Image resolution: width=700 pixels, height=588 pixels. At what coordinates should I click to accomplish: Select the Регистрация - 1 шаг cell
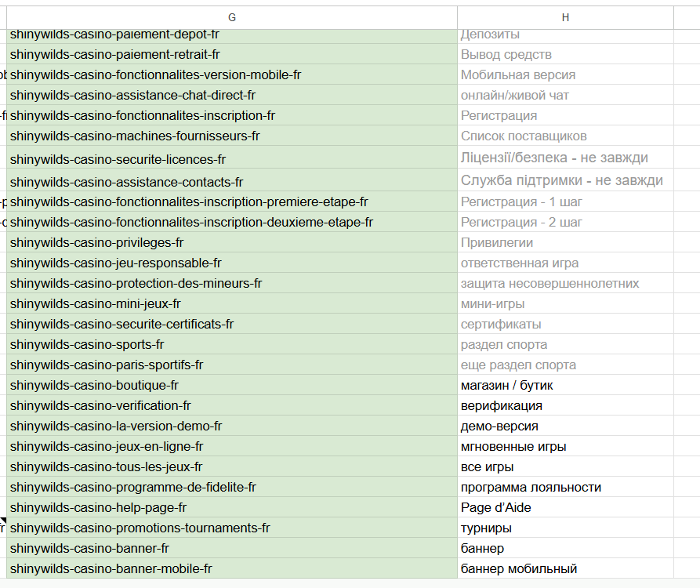[565, 201]
